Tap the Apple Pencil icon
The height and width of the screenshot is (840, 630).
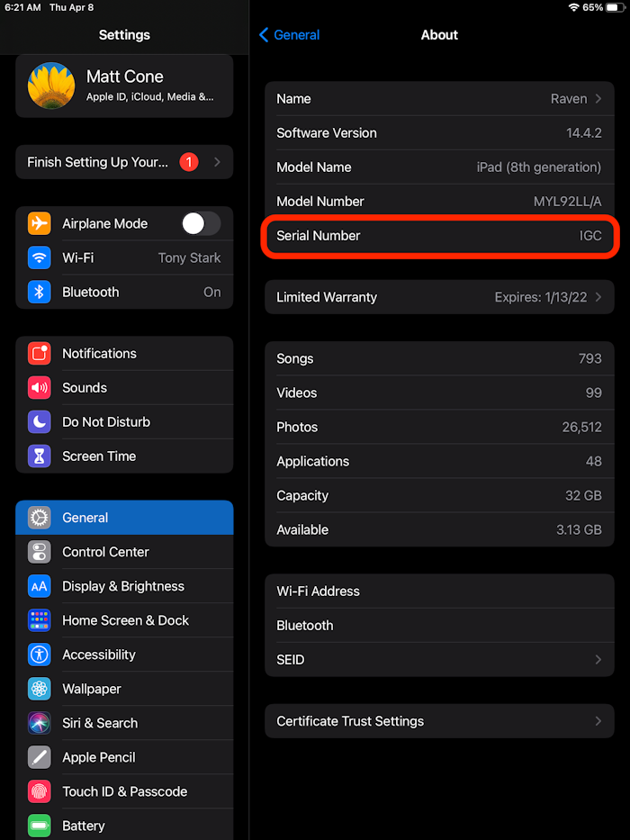pos(39,757)
